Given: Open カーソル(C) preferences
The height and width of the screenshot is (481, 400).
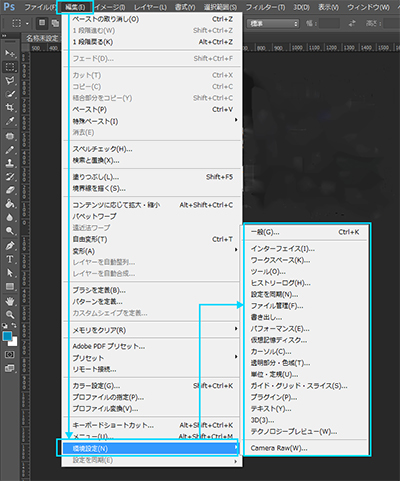Looking at the screenshot, I should [x=305, y=351].
